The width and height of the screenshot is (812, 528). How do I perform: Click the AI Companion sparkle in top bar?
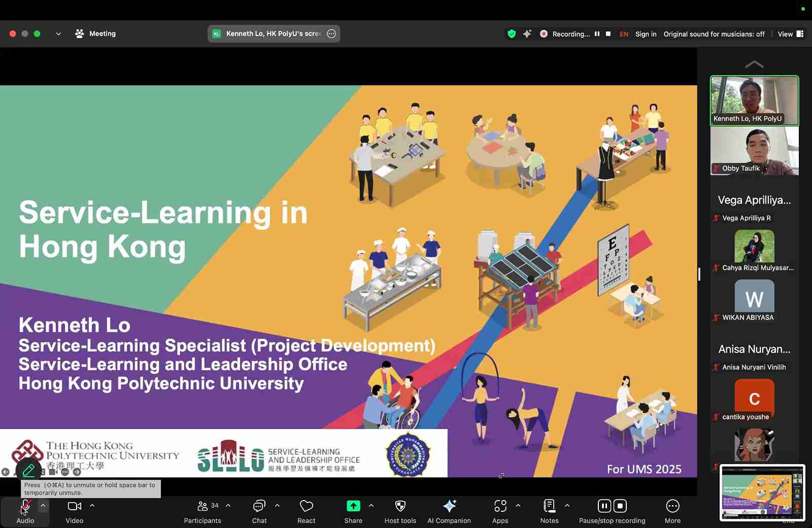[x=527, y=34]
